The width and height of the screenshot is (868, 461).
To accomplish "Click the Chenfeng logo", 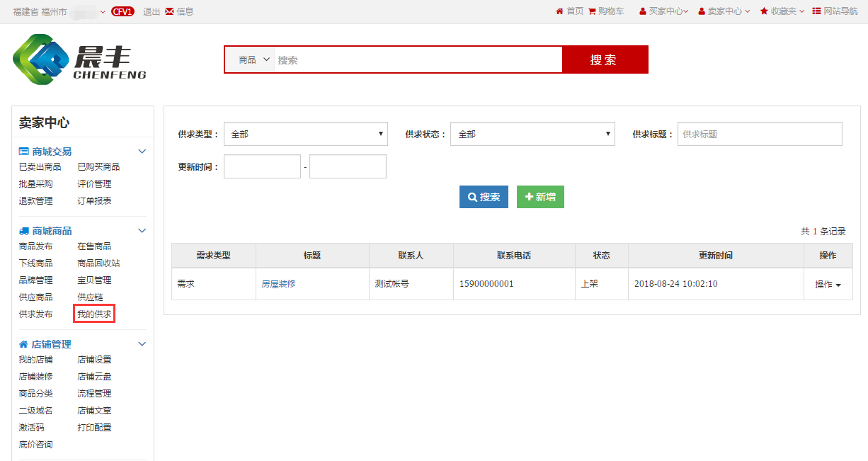I will (79, 59).
